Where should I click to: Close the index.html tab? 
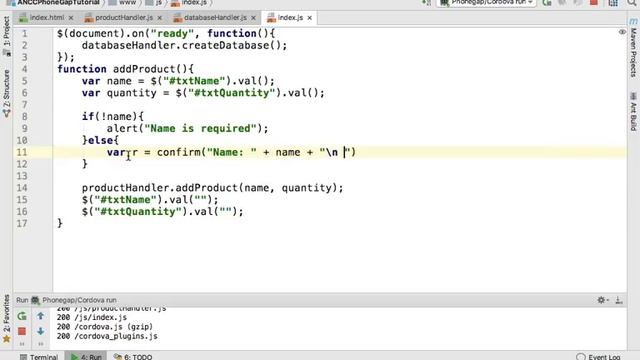(71, 18)
